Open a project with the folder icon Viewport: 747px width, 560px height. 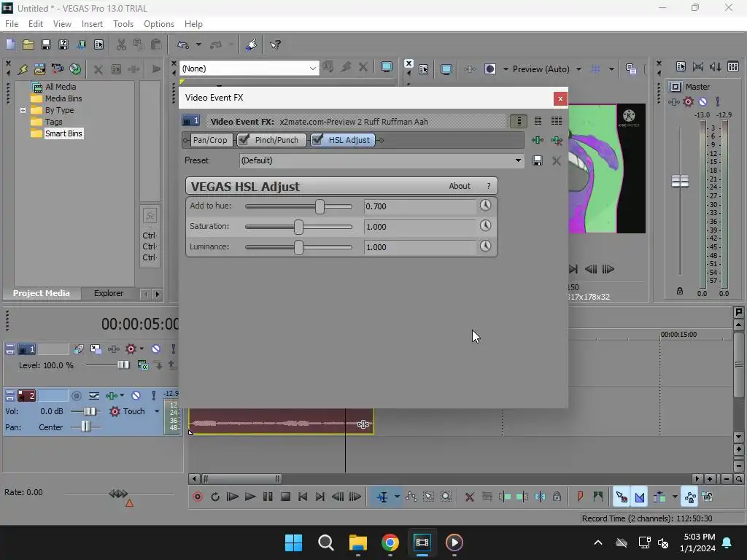[28, 44]
